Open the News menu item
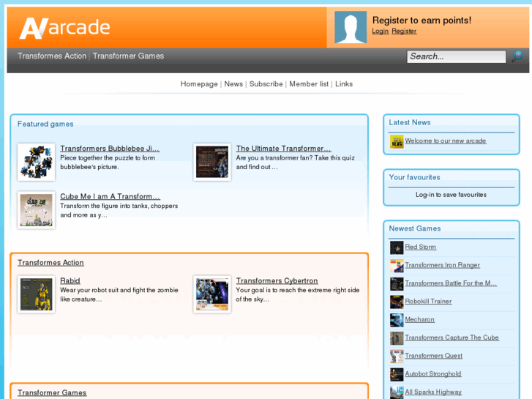532x399 pixels. 233,84
